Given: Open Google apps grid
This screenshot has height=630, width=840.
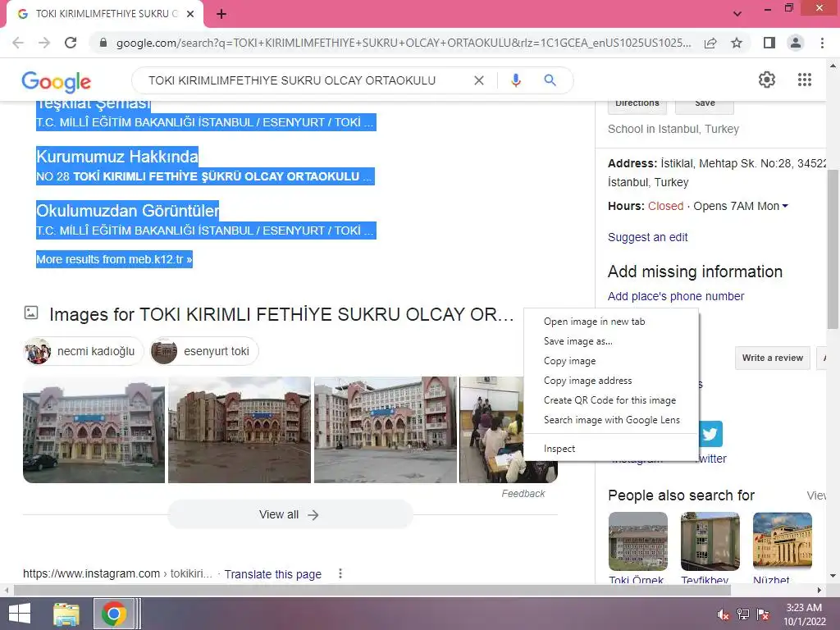Looking at the screenshot, I should click(804, 80).
